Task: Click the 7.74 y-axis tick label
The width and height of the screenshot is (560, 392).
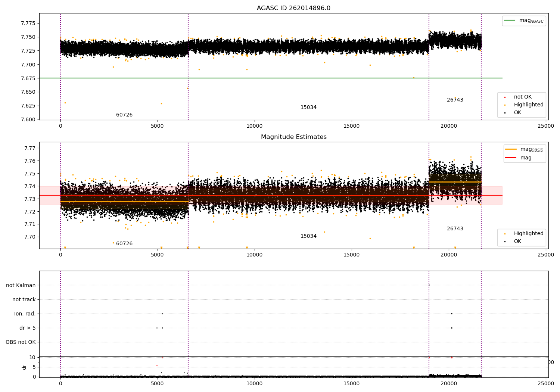Action: pos(30,187)
